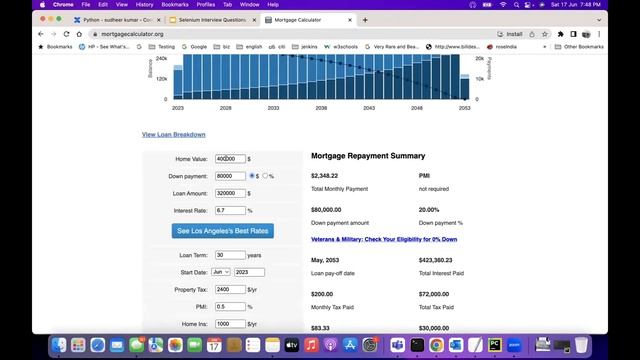Click the address bar URL
Image resolution: width=640 pixels, height=360 pixels.
click(132, 34)
